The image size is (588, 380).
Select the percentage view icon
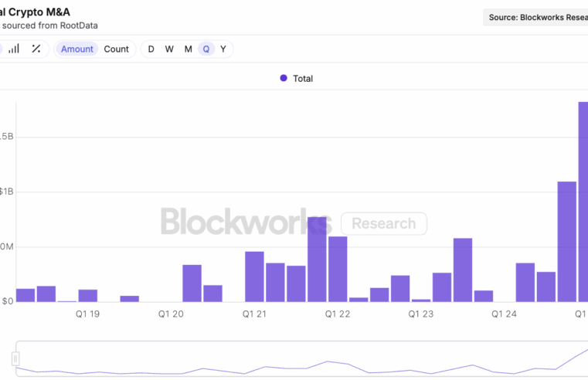point(36,49)
